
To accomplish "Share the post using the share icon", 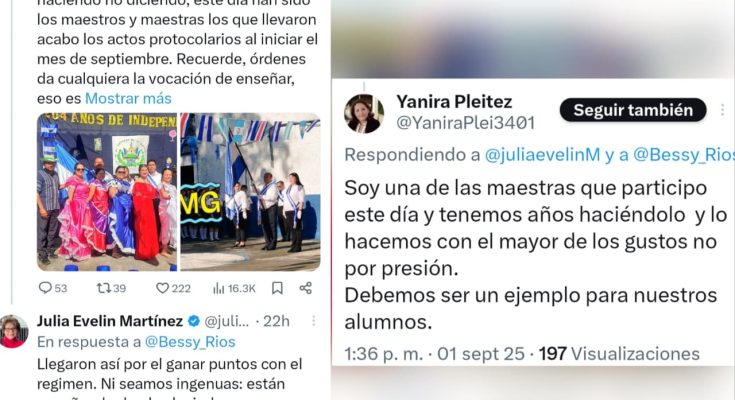I will pos(306,288).
